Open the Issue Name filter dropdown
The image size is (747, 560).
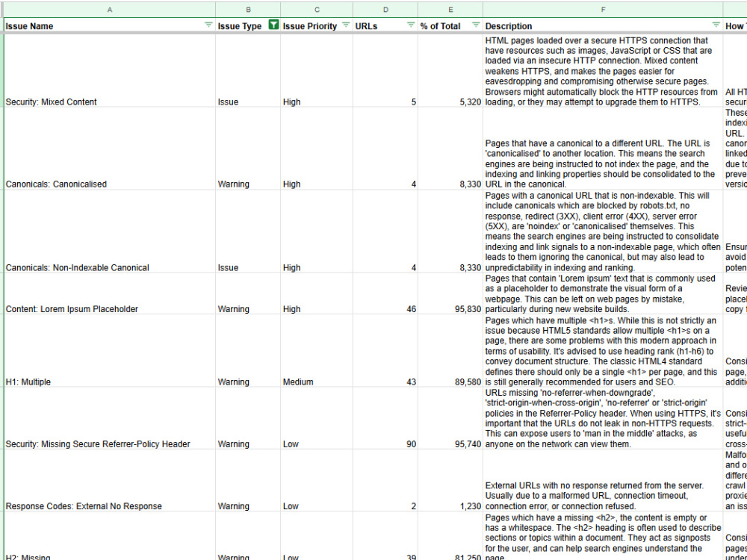pos(208,25)
